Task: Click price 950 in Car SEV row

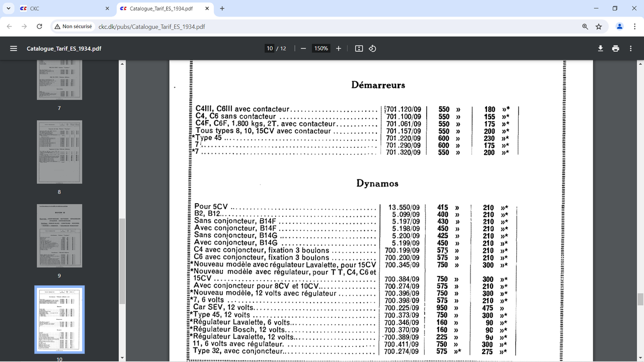Action: (443, 308)
